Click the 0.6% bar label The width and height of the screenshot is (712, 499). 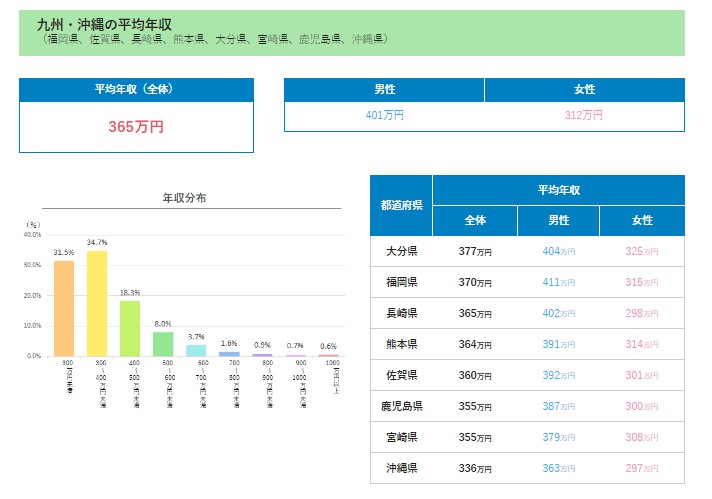[x=328, y=346]
